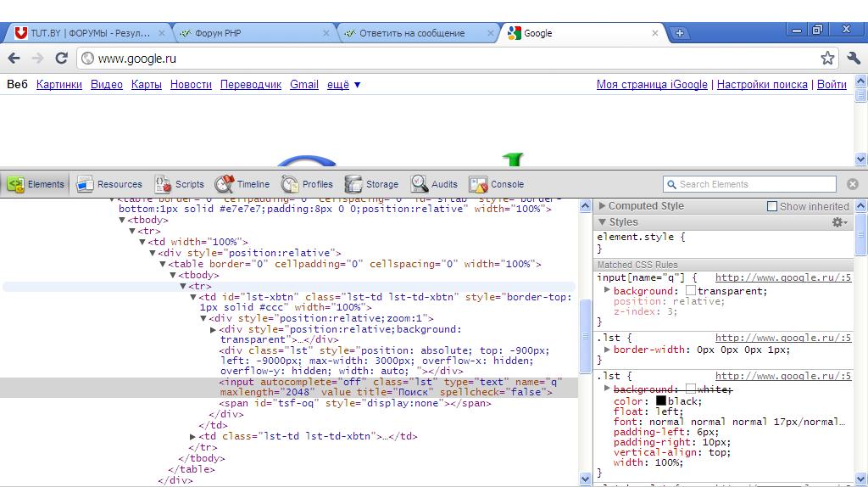Expand the div with background transparent style

pyautogui.click(x=213, y=330)
